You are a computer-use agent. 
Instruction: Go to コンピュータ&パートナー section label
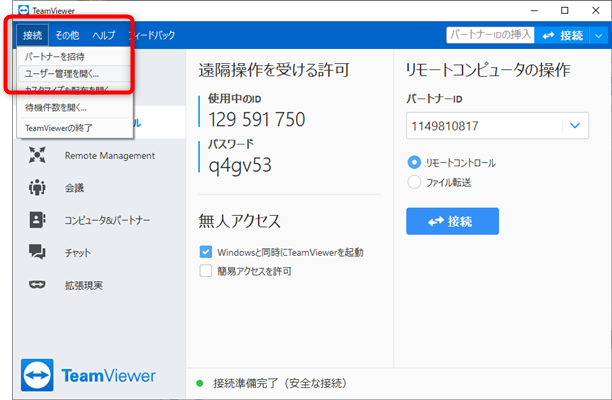[107, 220]
